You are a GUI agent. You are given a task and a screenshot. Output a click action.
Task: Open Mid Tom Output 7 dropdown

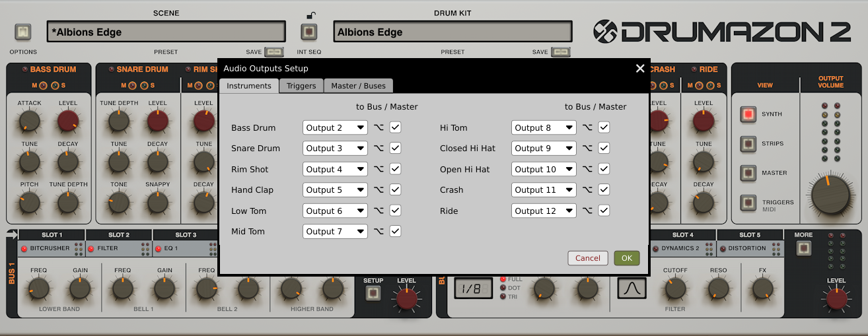[x=336, y=232]
